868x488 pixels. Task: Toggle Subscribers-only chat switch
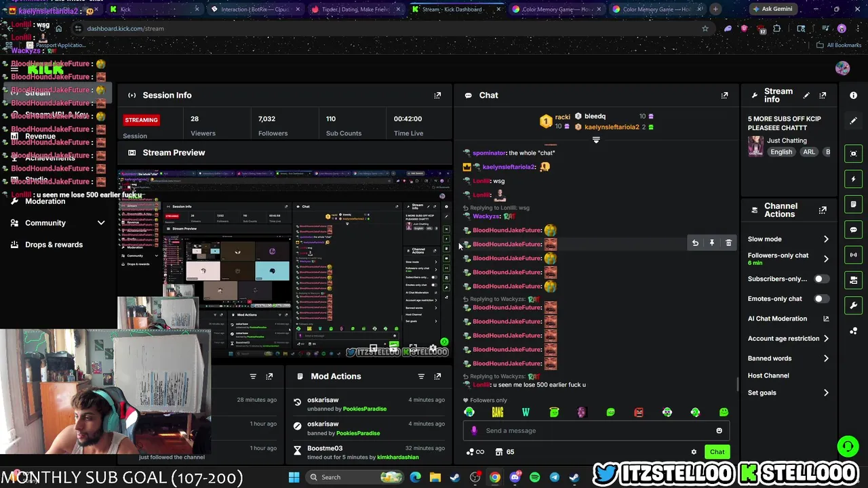click(x=822, y=279)
